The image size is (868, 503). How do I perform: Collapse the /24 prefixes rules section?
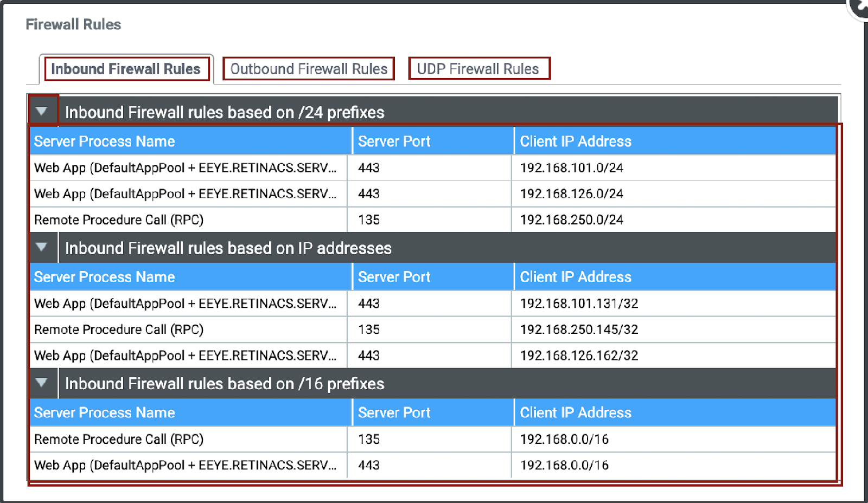[x=42, y=112]
